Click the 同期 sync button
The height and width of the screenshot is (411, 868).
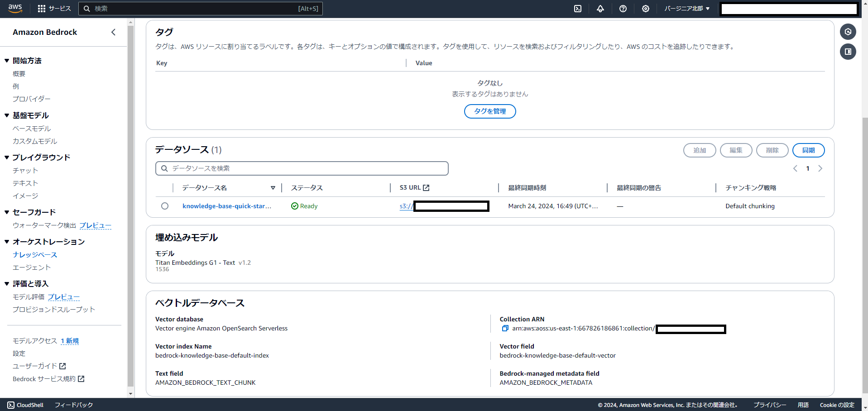(809, 150)
